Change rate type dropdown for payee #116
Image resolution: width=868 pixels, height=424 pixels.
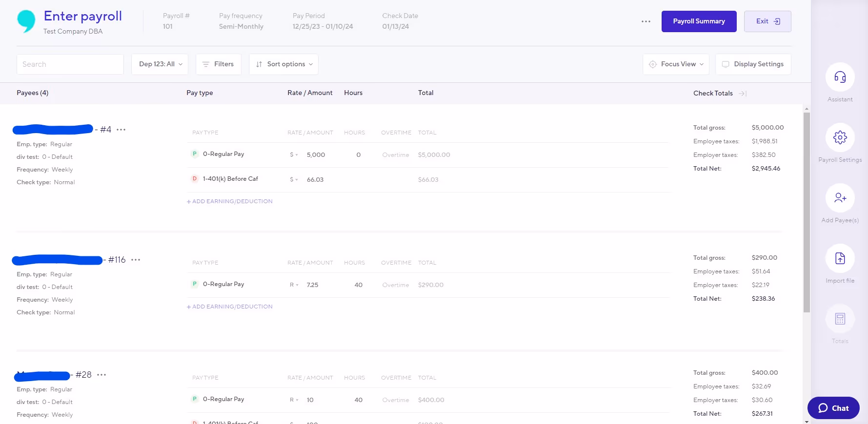[294, 285]
